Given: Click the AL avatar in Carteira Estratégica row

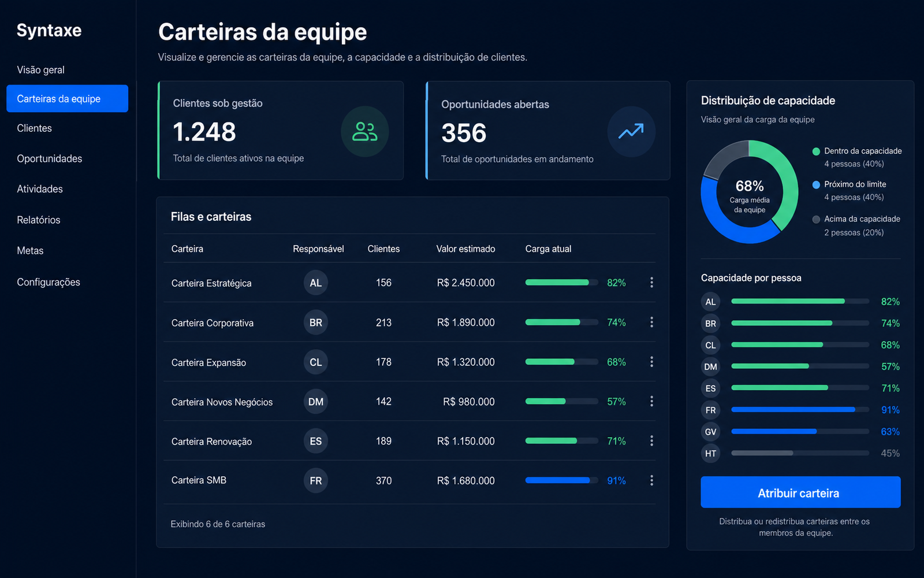Looking at the screenshot, I should (316, 283).
